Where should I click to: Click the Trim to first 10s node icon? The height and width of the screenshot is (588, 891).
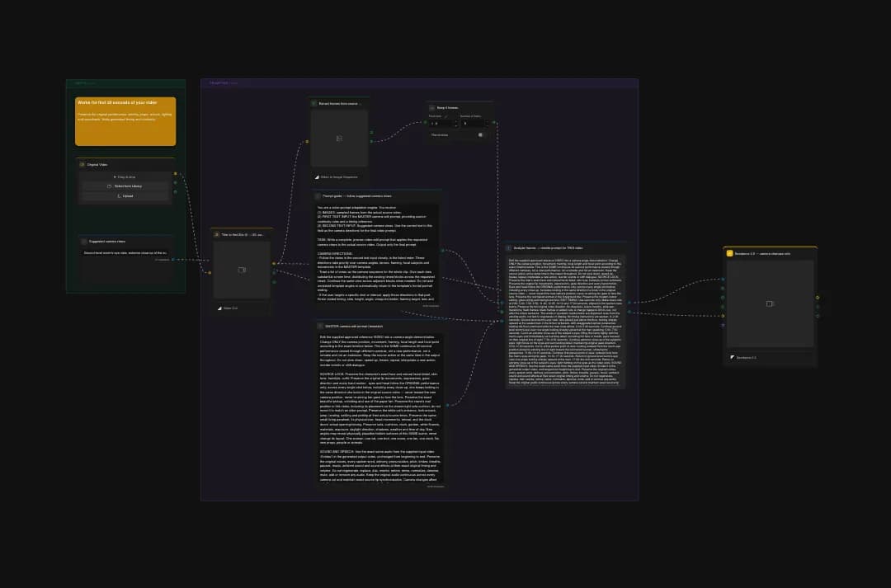216,235
